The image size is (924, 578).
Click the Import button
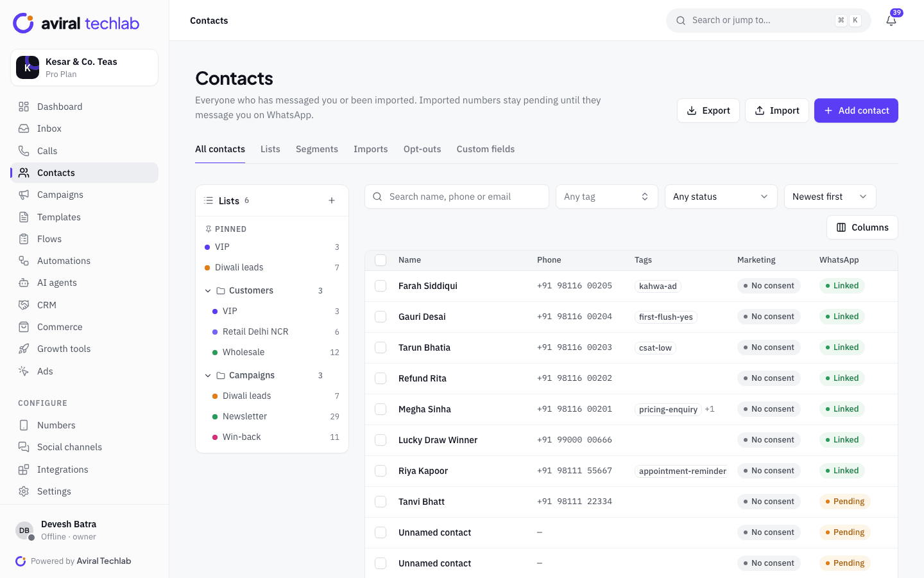(777, 110)
